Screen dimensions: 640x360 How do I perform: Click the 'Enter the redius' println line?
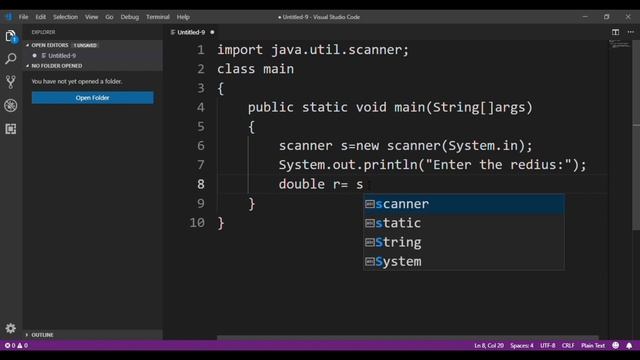tap(433, 165)
